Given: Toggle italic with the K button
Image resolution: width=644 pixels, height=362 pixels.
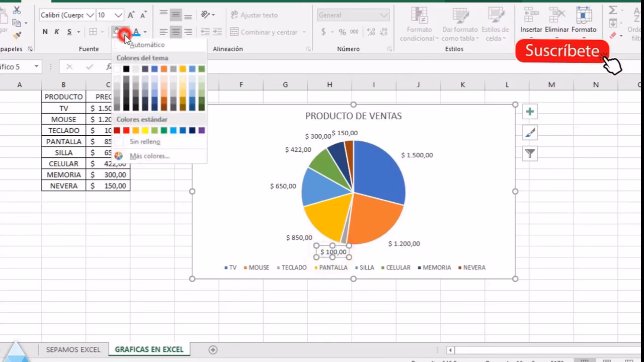Looking at the screenshot, I should [x=55, y=31].
